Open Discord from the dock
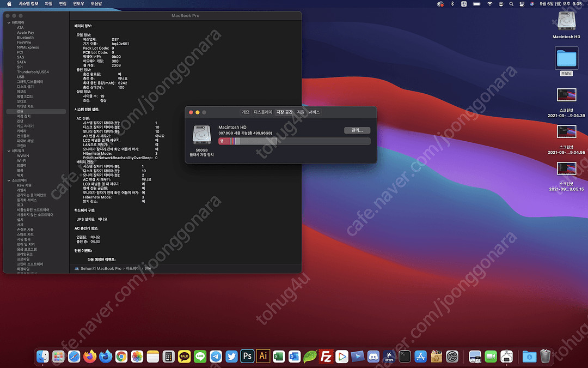This screenshot has height=368, width=588. click(x=373, y=357)
